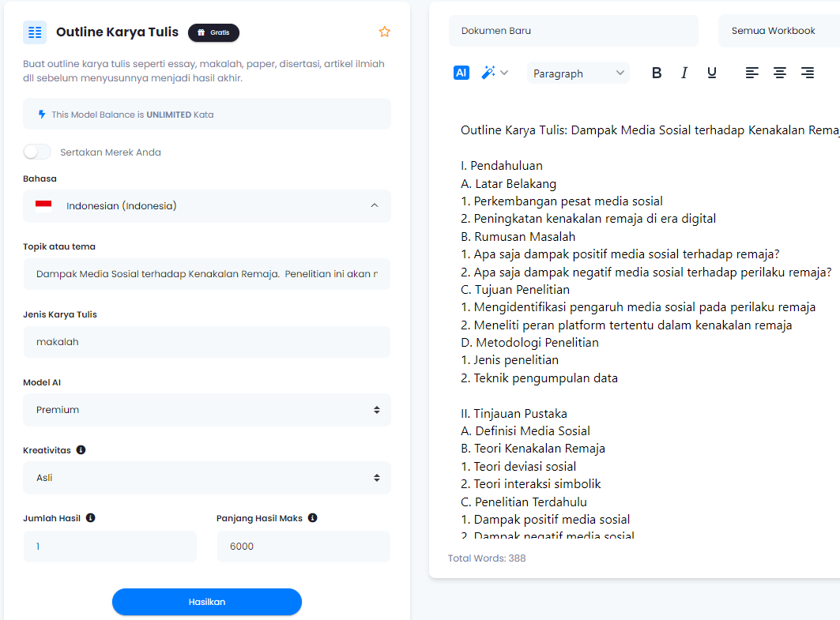Apply bold formatting to text
Image resolution: width=840 pixels, height=620 pixels.
click(657, 72)
